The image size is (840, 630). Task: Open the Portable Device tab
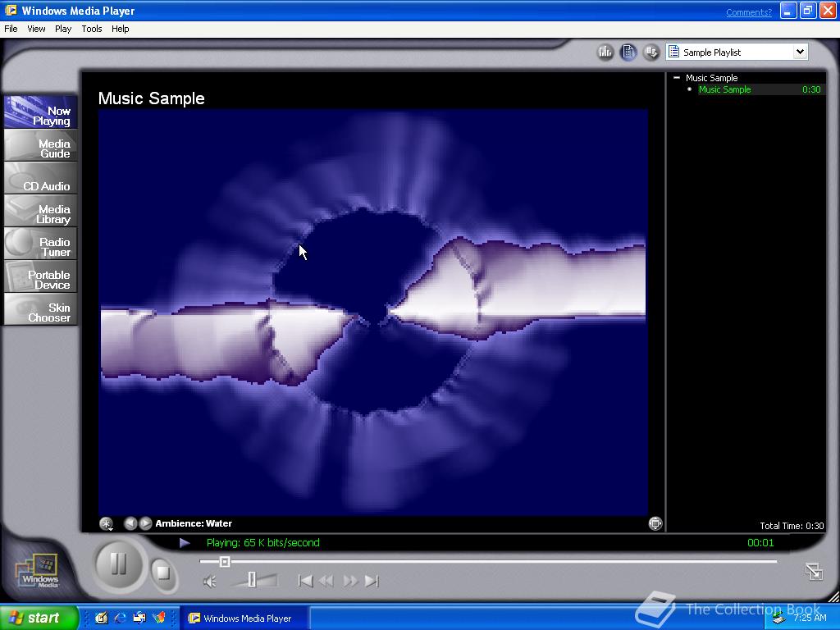41,277
